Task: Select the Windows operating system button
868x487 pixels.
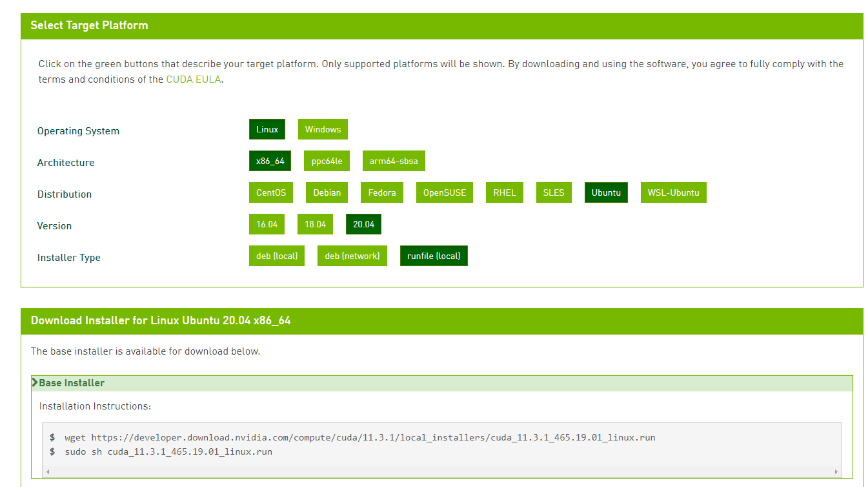Action: pos(323,129)
